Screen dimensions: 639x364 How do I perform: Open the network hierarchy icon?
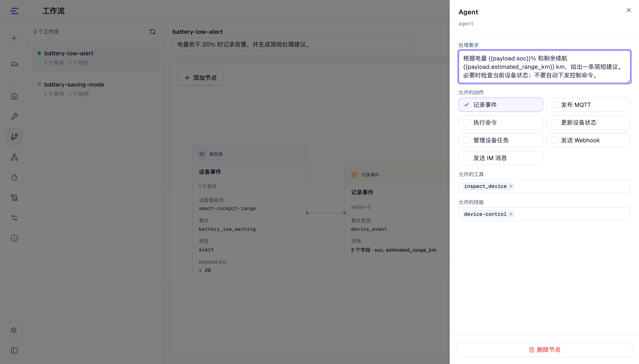click(x=14, y=157)
